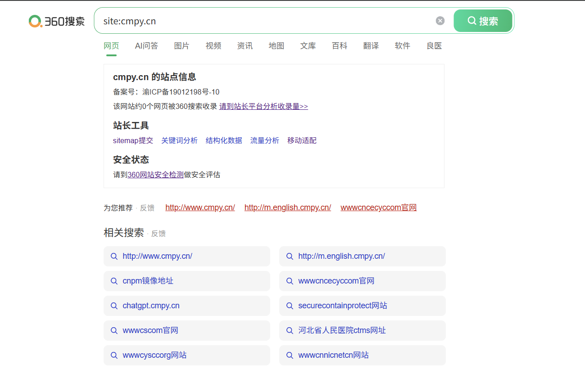Click the 备案号 渝ICP备19012198号-10 text

166,92
